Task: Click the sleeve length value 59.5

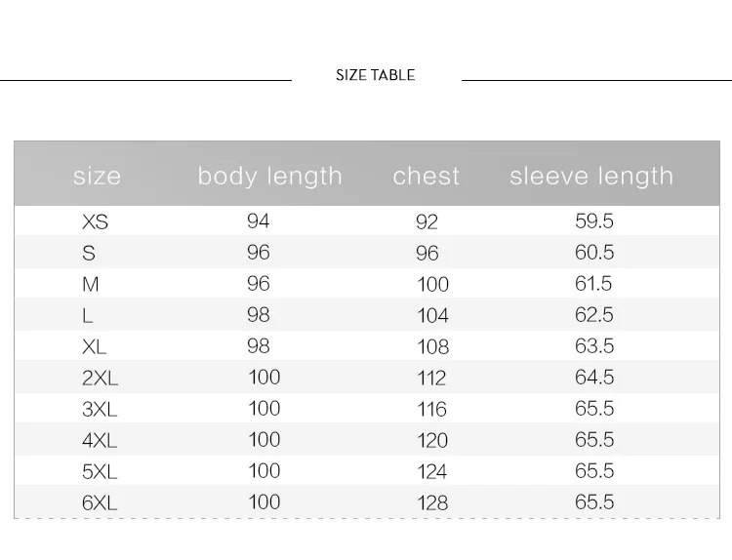Action: [x=594, y=221]
